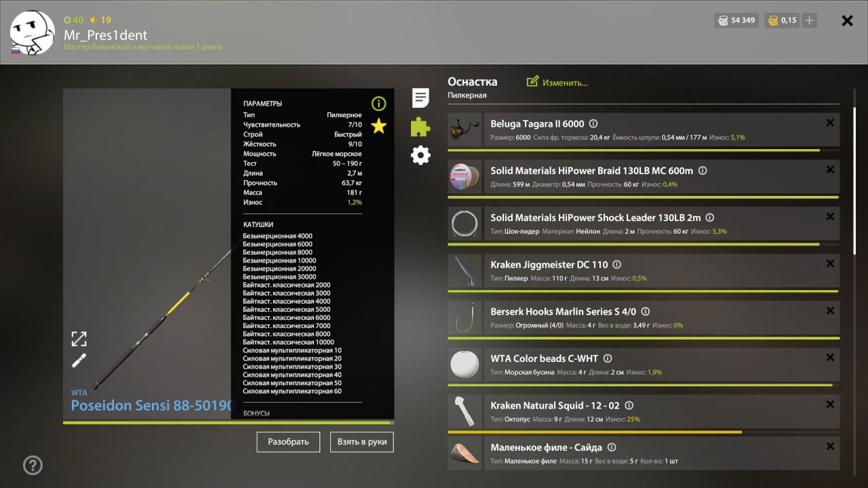Click the Kraken Natural Squid thumbnail
868x488 pixels.
point(465,411)
